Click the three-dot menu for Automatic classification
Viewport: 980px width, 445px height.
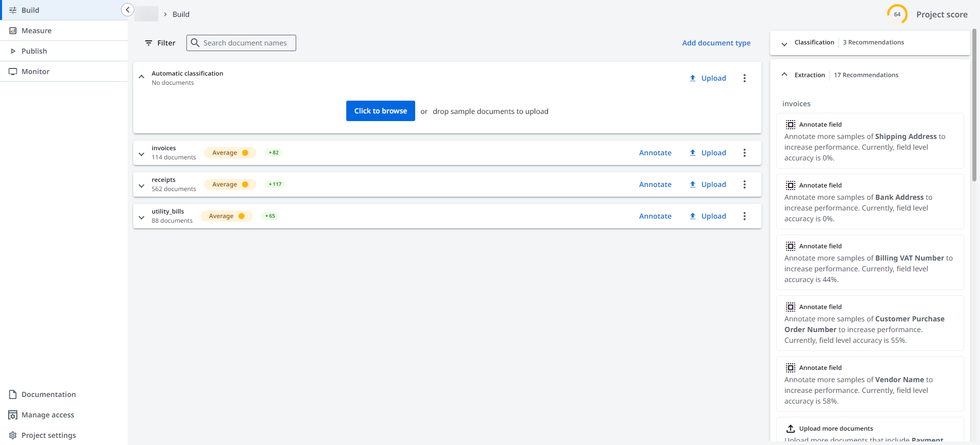(x=744, y=78)
